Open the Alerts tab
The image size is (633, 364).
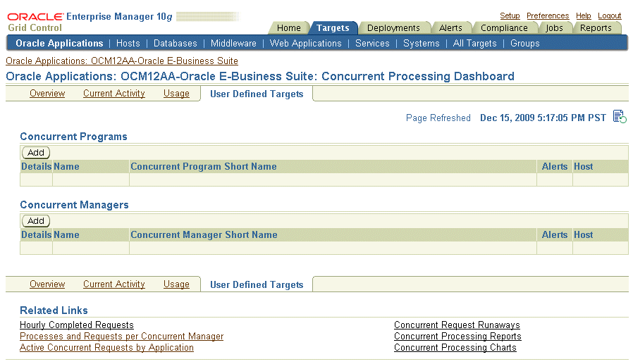pos(450,28)
